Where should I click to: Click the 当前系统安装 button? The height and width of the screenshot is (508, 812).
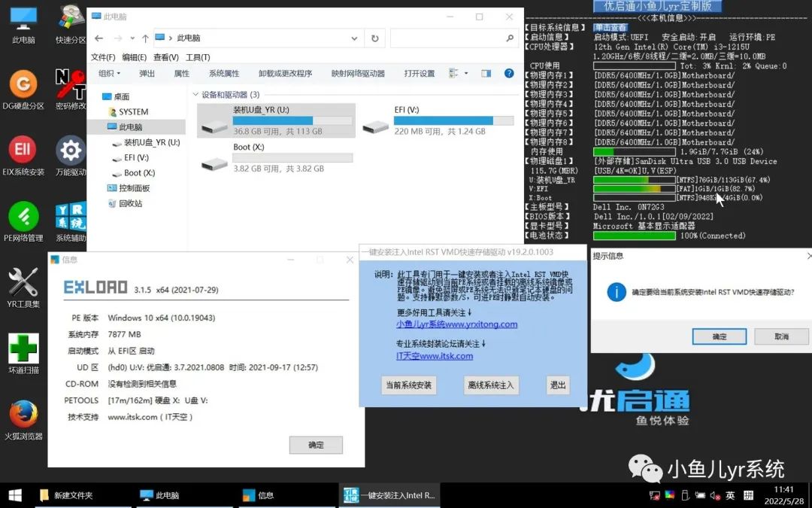pos(408,385)
